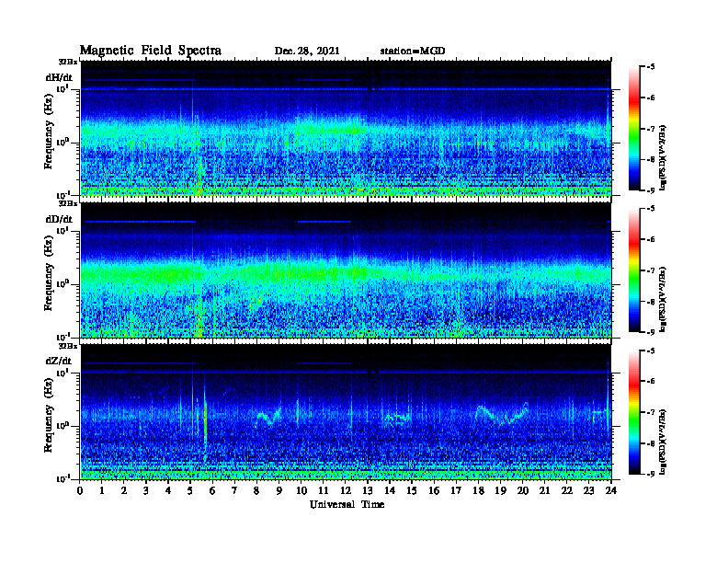The width and height of the screenshot is (728, 563).
Task: Click hour tick label "14" on time axis
Action: 390,490
